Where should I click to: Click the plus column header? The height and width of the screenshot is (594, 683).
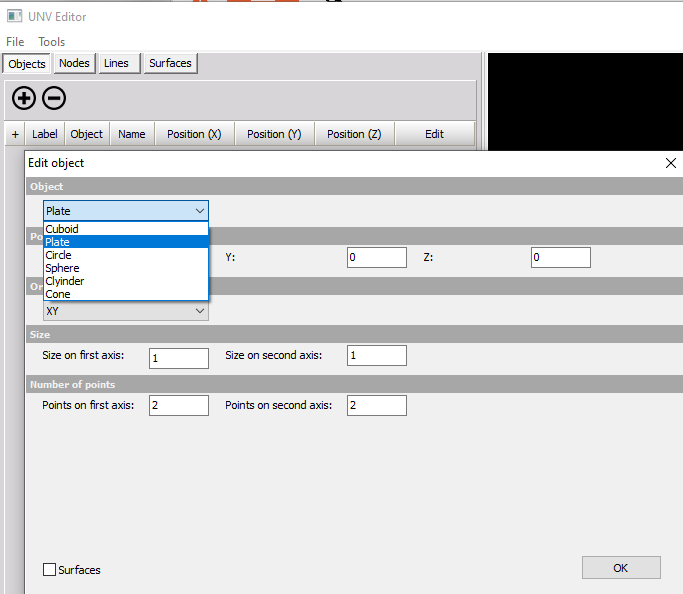point(15,134)
